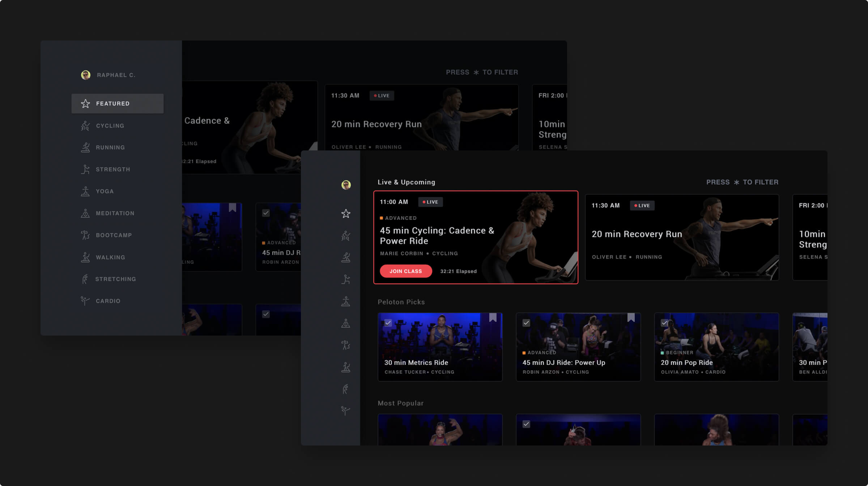Screen dimensions: 868x486
Task: Select the Cycling icon in the sidebar
Action: 86,125
